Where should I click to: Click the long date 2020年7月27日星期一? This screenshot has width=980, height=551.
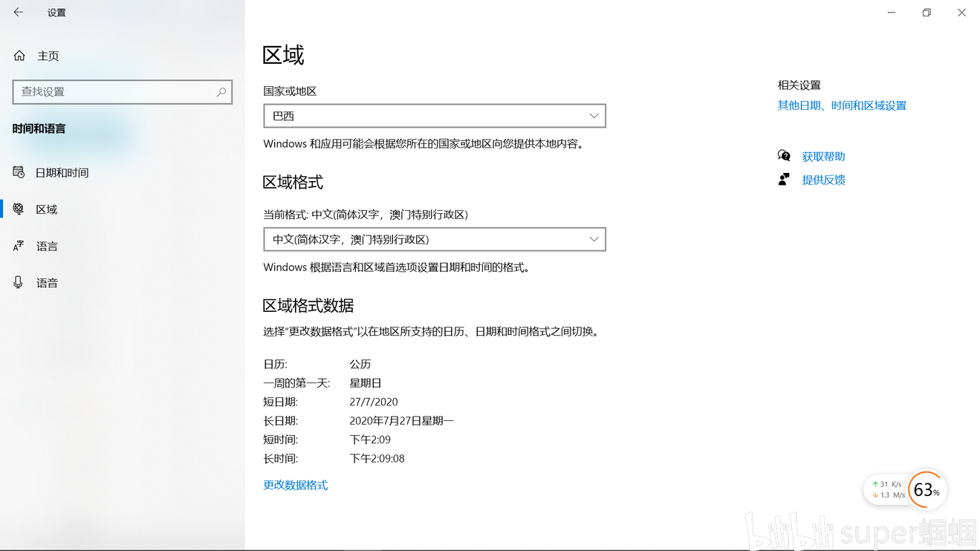[401, 421]
